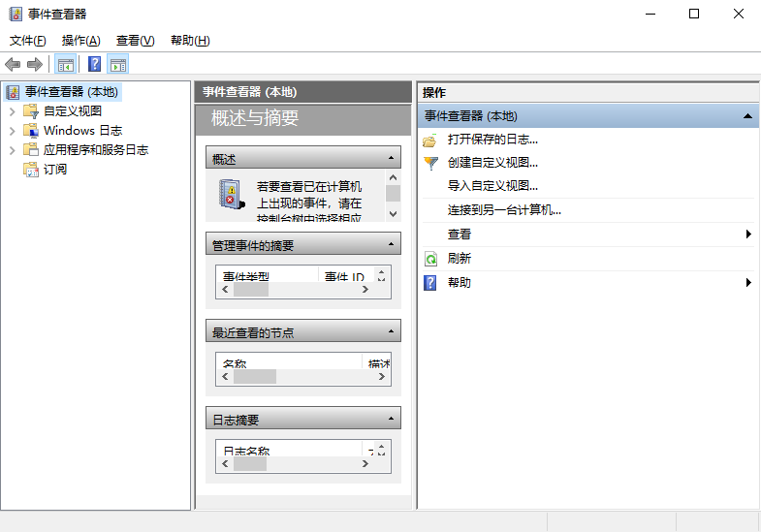This screenshot has height=532, width=761.
Task: Select 应用程序和服务日志 label in the tree
Action: pos(96,150)
